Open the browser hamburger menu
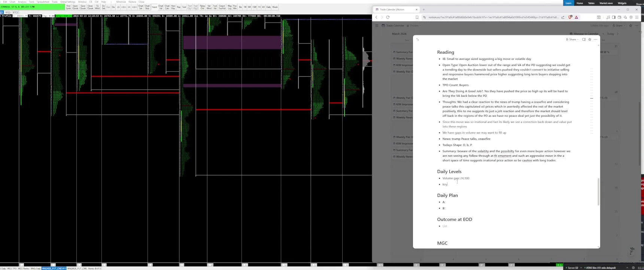Image resolution: width=644 pixels, height=270 pixels. coord(637,17)
